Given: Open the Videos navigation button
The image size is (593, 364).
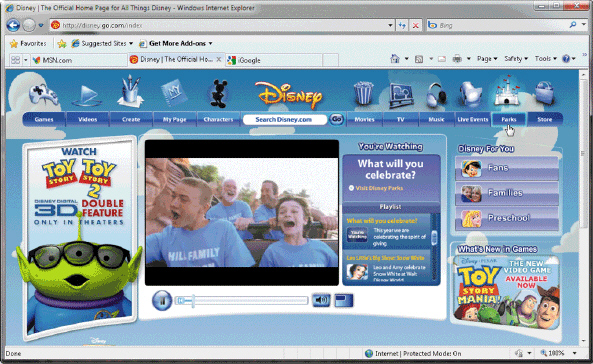Looking at the screenshot, I should [x=88, y=119].
